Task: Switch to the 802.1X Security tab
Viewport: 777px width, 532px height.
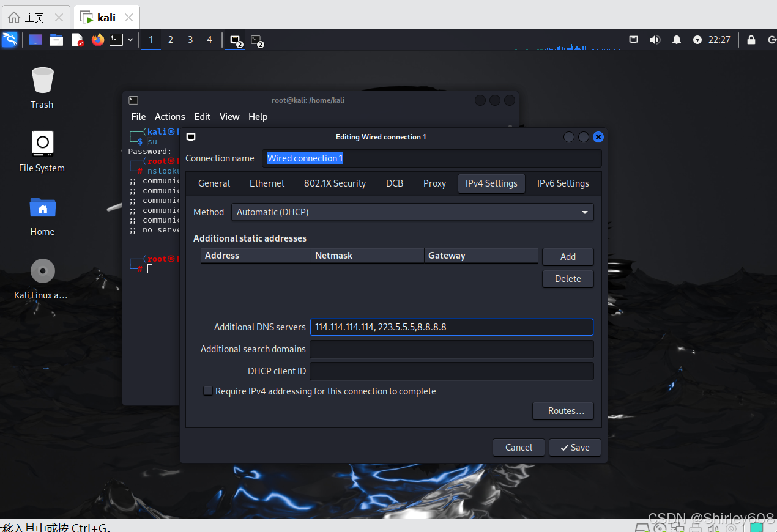Action: pos(335,183)
